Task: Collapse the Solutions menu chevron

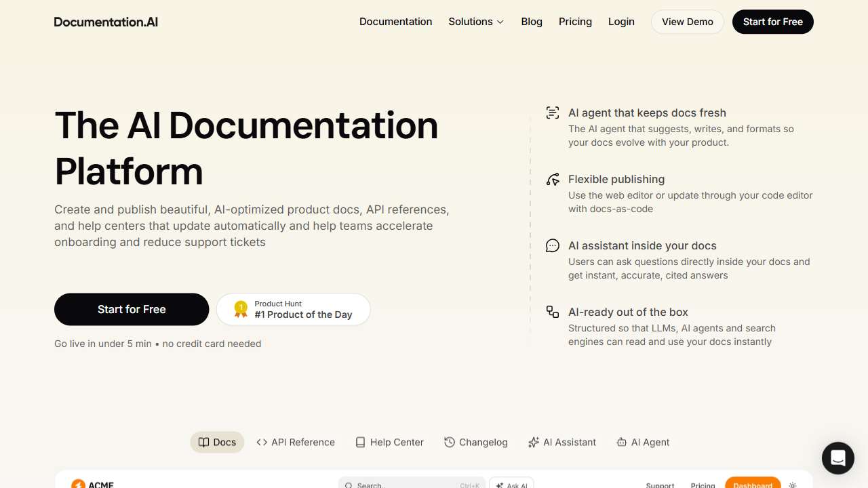Action: click(500, 22)
